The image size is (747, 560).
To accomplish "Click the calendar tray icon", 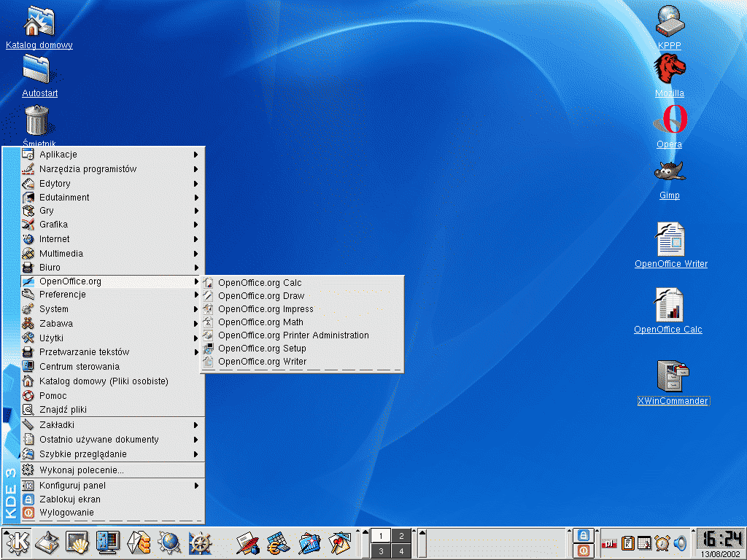I will (645, 542).
